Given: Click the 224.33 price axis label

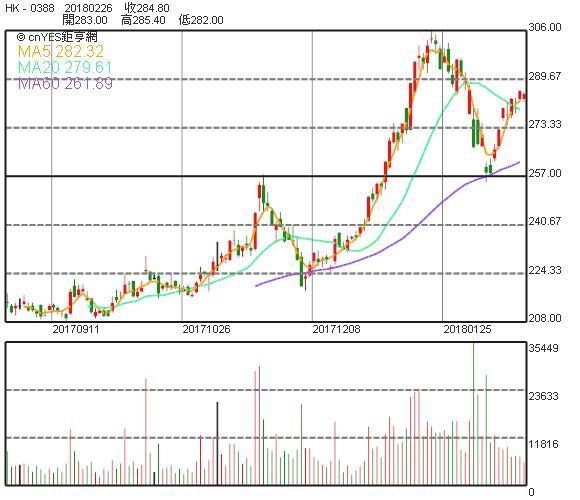Looking at the screenshot, I should click(545, 270).
